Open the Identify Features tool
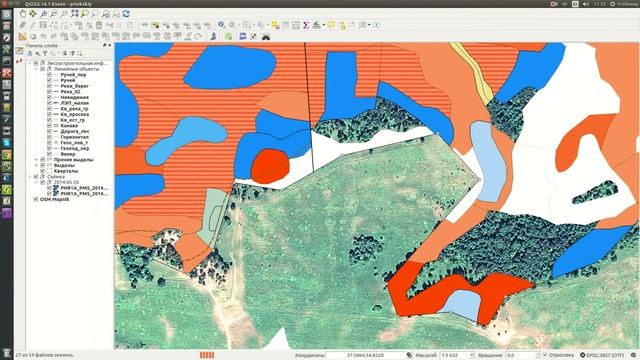640x360 pixels. (221, 25)
